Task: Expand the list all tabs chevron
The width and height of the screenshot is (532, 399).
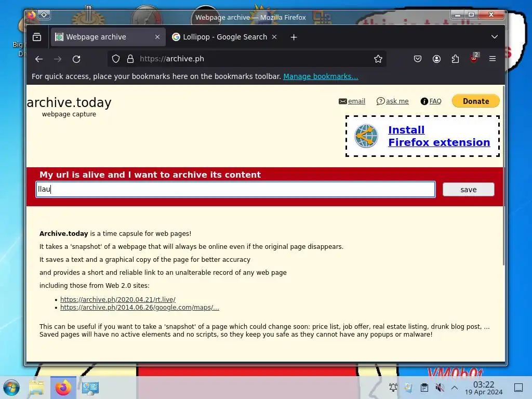Action: (495, 37)
